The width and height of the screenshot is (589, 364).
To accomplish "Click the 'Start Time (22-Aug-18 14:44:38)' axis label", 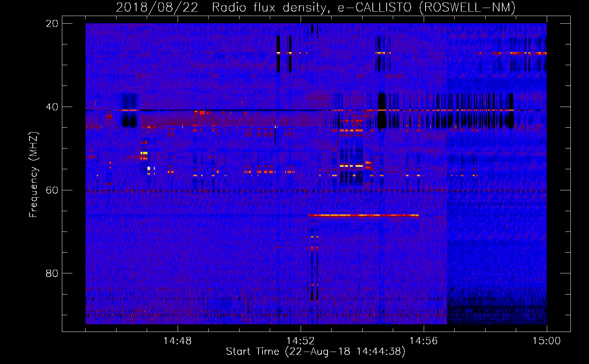I will tap(316, 352).
